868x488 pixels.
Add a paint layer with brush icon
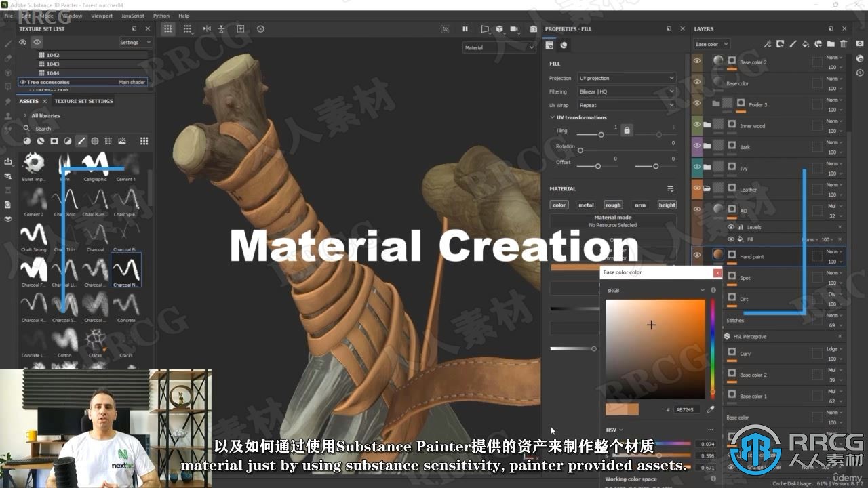click(x=793, y=44)
